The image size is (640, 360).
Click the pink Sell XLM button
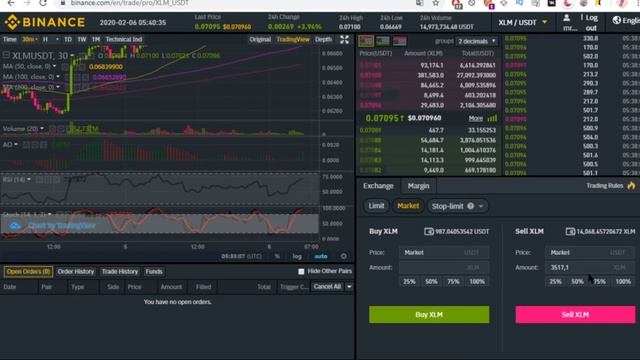[x=575, y=315]
